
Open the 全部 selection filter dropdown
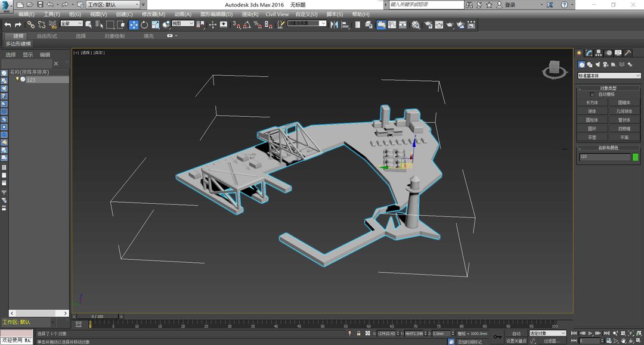coord(72,23)
